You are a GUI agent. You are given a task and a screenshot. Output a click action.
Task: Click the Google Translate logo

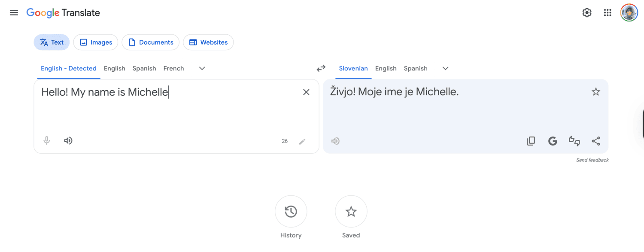[63, 13]
